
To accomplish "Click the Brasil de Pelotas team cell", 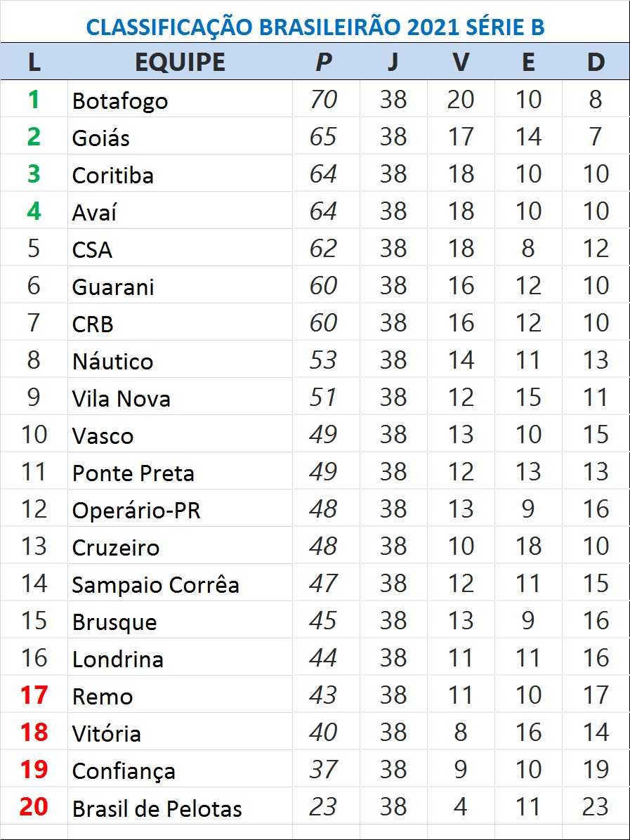I will [157, 808].
